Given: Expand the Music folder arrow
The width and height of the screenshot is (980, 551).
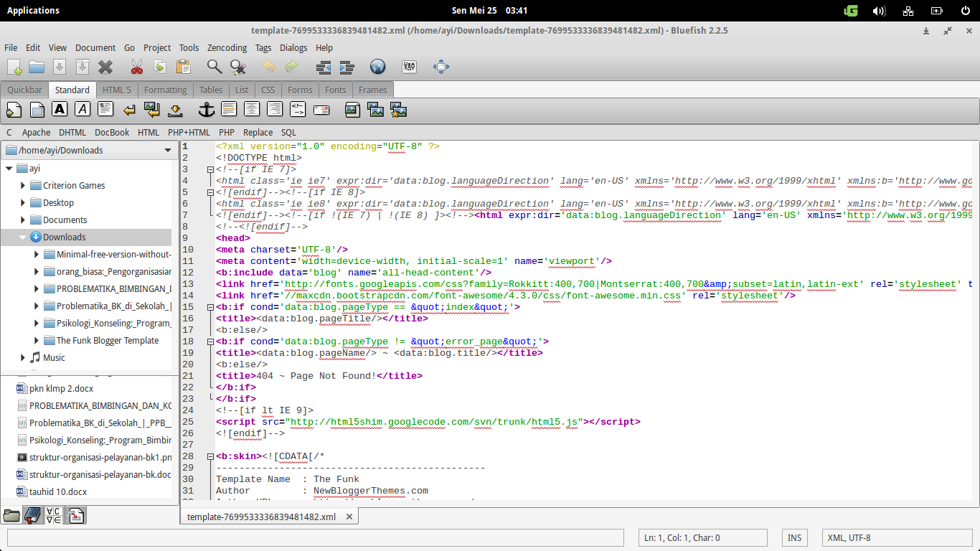Looking at the screenshot, I should 24,358.
